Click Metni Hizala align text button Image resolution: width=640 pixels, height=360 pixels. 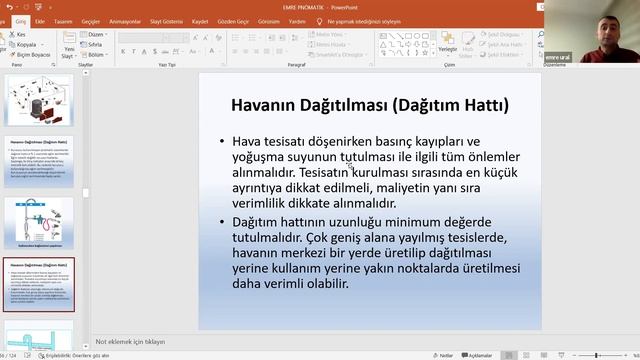pyautogui.click(x=329, y=44)
